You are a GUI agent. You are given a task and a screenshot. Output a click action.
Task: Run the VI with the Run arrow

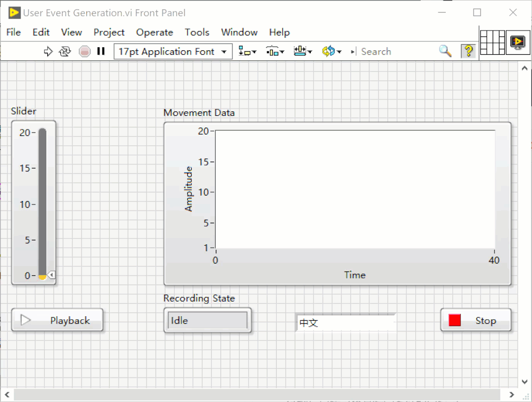[x=48, y=51]
